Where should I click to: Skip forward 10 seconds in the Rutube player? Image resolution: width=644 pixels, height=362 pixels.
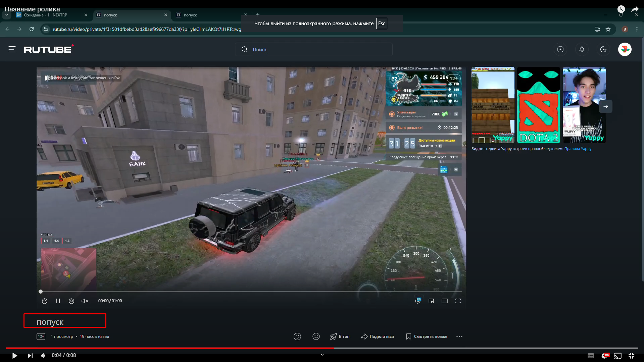[71, 301]
